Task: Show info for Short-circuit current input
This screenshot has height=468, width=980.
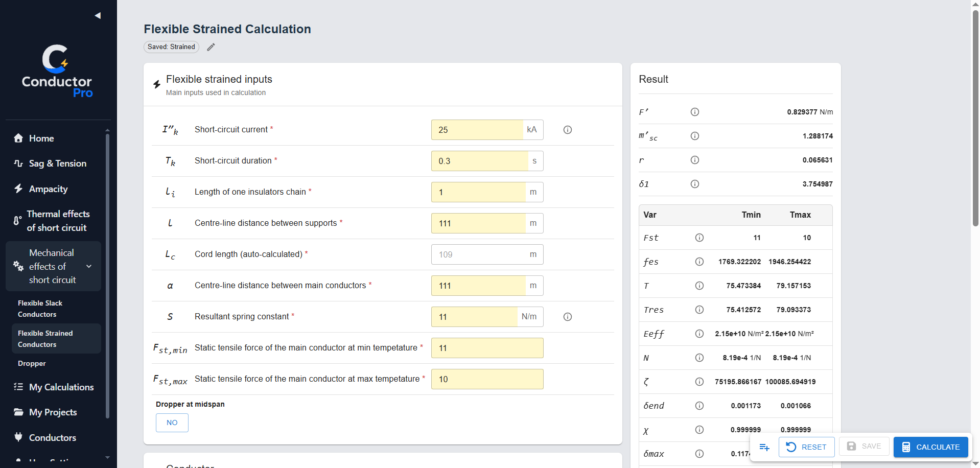Action: [567, 130]
